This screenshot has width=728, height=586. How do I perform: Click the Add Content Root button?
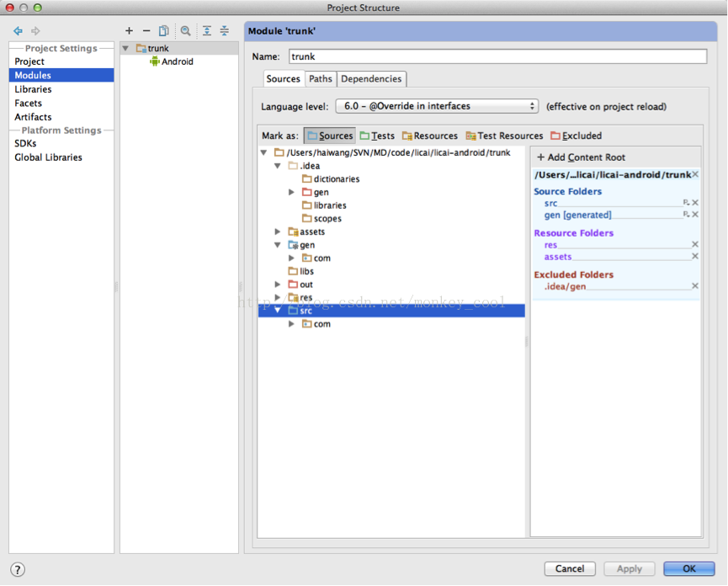tap(581, 157)
